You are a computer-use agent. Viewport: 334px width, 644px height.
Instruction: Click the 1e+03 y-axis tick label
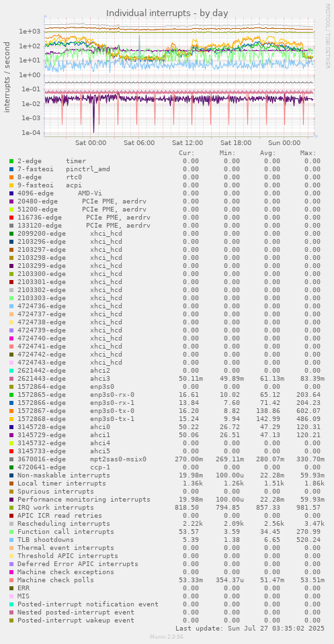[30, 31]
